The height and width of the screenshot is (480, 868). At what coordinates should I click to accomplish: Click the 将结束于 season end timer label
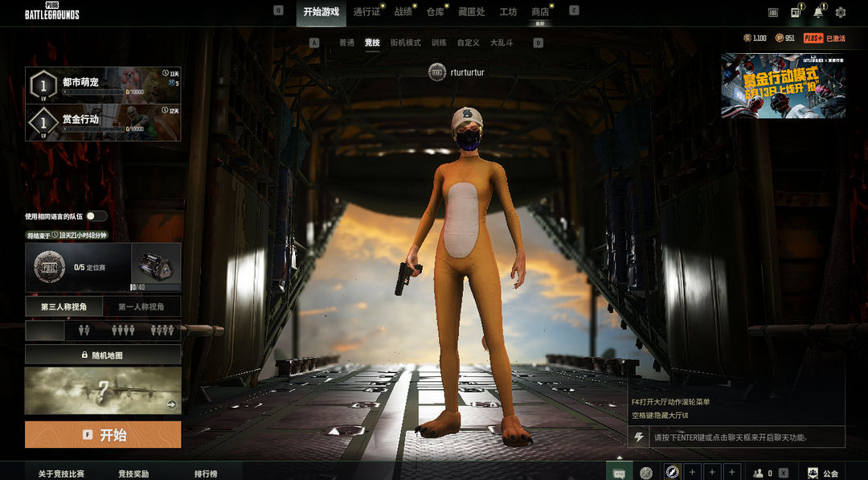click(x=67, y=236)
